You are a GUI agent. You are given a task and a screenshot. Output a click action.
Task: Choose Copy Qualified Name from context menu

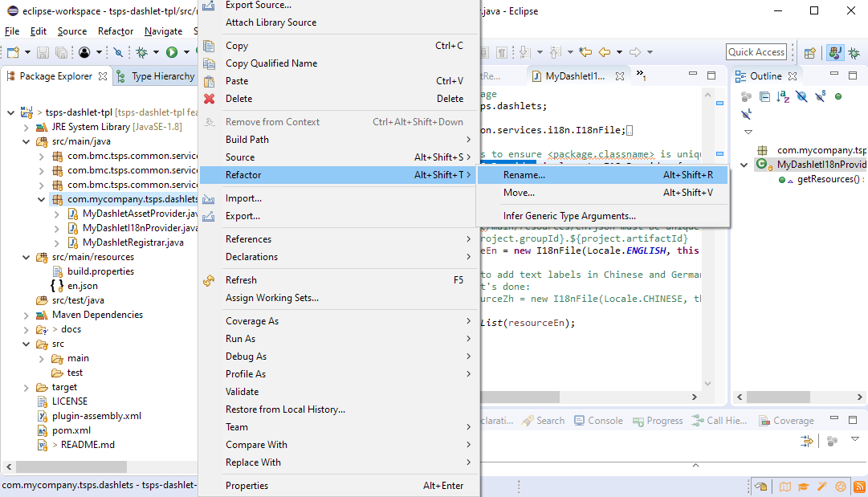click(x=339, y=63)
